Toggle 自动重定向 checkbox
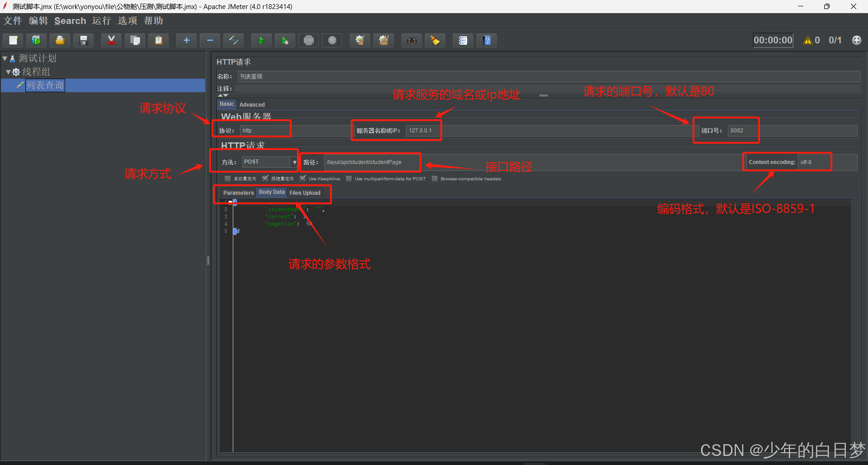This screenshot has height=465, width=868. 228,178
